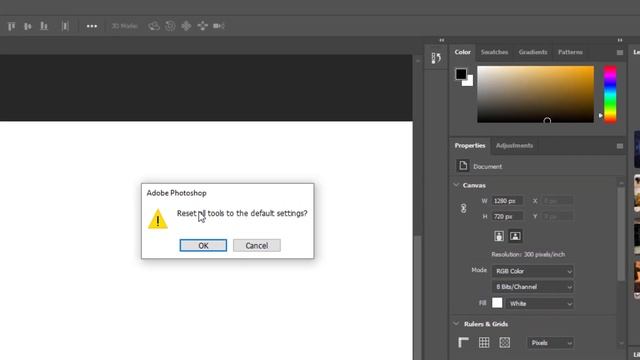Confirm reset by clicking OK
This screenshot has width=640, height=360.
[203, 245]
